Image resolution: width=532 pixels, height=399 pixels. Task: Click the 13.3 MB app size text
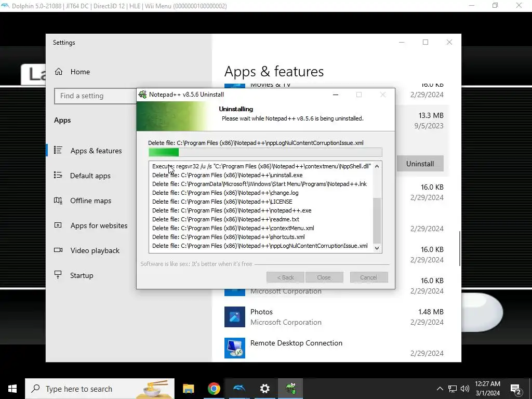click(x=431, y=115)
